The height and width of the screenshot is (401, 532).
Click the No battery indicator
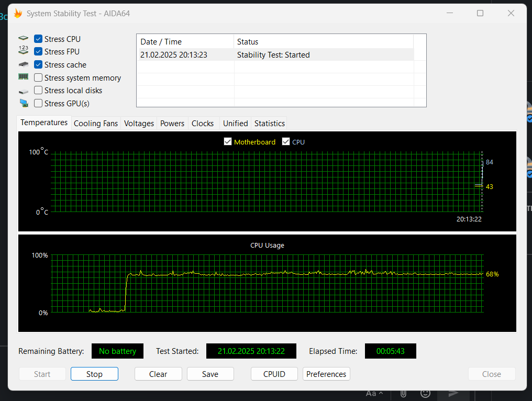(117, 351)
